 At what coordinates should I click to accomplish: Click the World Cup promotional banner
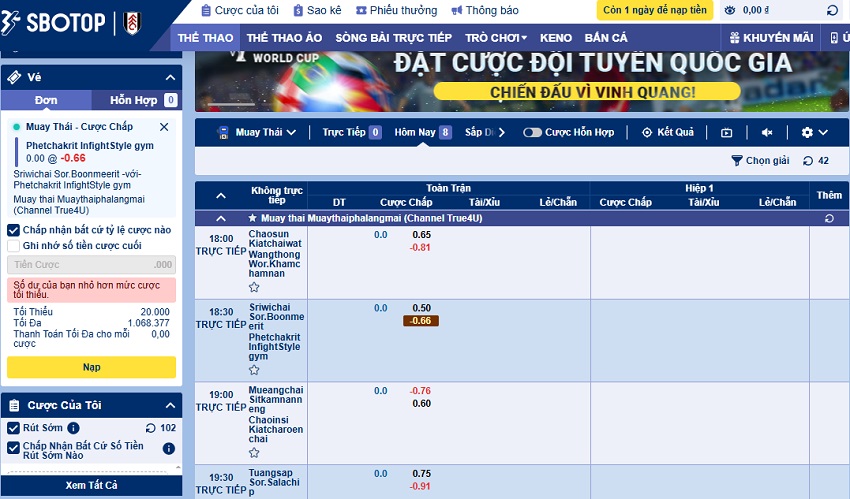522,81
